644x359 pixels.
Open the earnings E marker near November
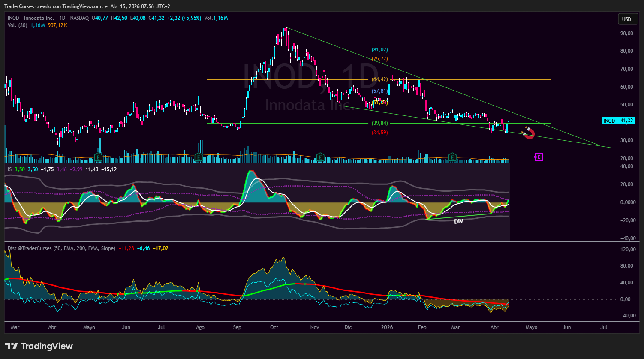[x=319, y=157]
